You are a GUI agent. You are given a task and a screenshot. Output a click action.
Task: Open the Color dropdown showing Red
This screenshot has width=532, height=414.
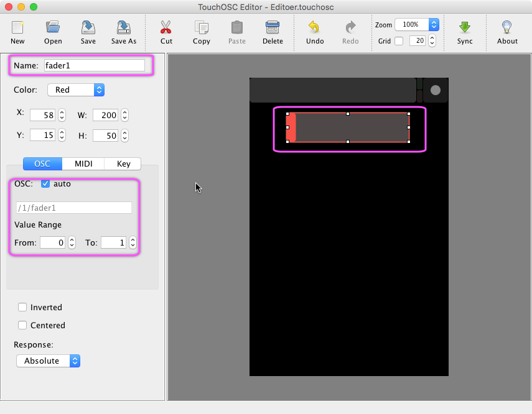pyautogui.click(x=76, y=90)
